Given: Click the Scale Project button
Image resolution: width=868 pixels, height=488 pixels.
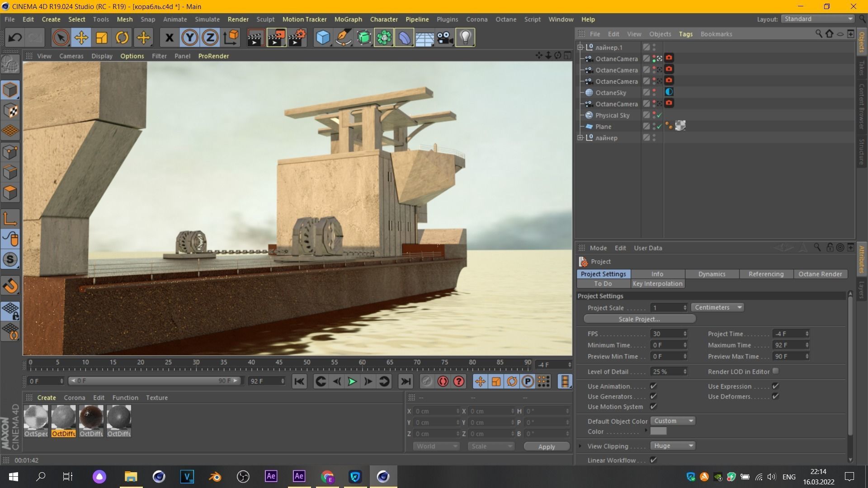Looking at the screenshot, I should click(x=639, y=319).
